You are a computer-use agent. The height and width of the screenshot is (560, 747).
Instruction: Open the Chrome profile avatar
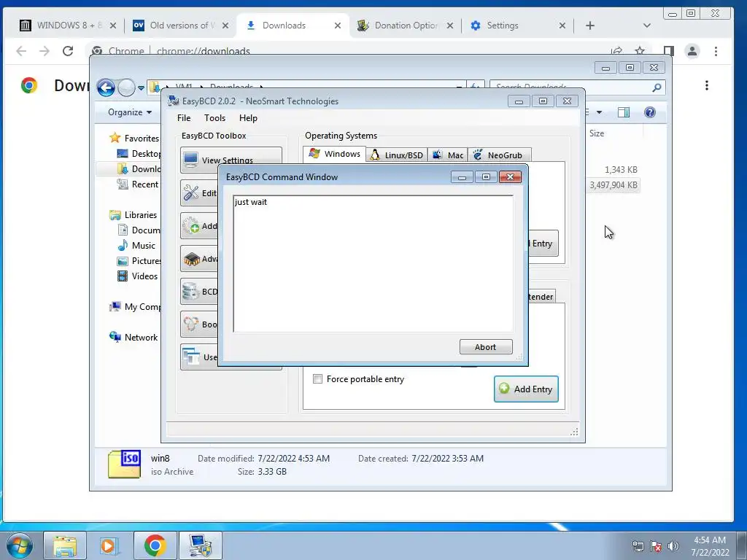coord(692,51)
